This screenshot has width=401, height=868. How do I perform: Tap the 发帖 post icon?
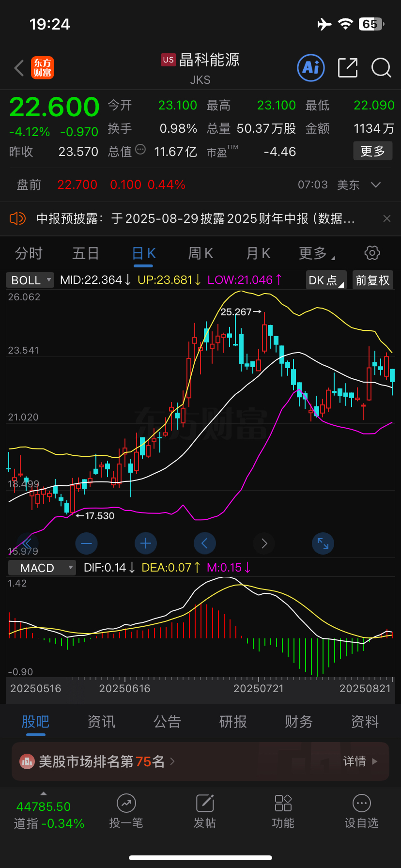click(x=205, y=803)
